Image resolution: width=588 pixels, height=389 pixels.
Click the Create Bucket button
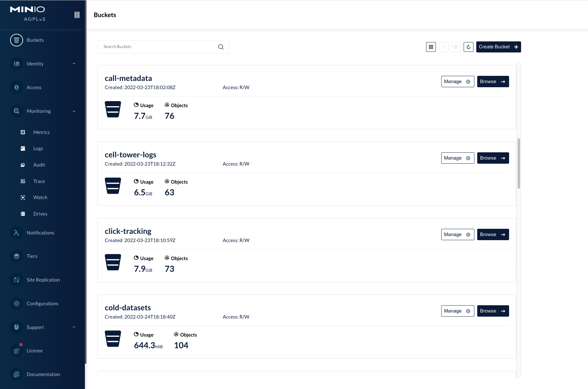click(x=498, y=47)
